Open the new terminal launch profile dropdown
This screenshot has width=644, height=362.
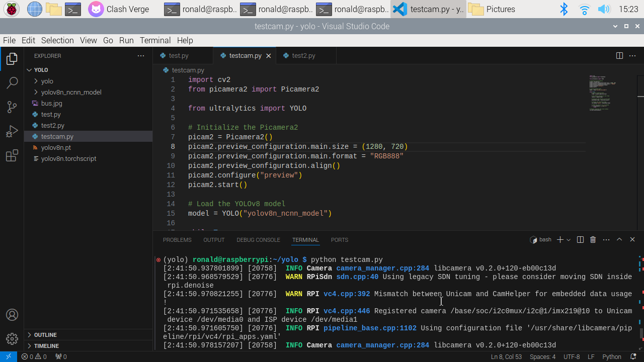[569, 240]
